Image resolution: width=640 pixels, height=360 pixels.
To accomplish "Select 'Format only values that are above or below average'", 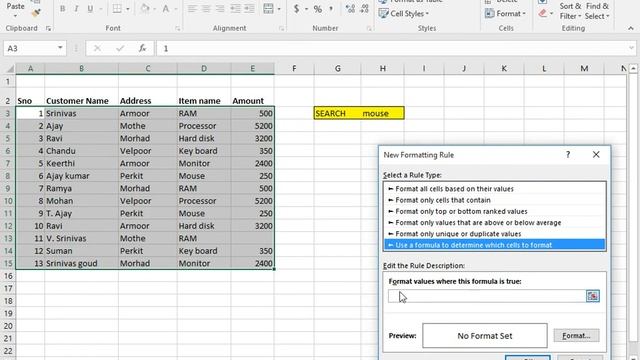I will [495, 222].
